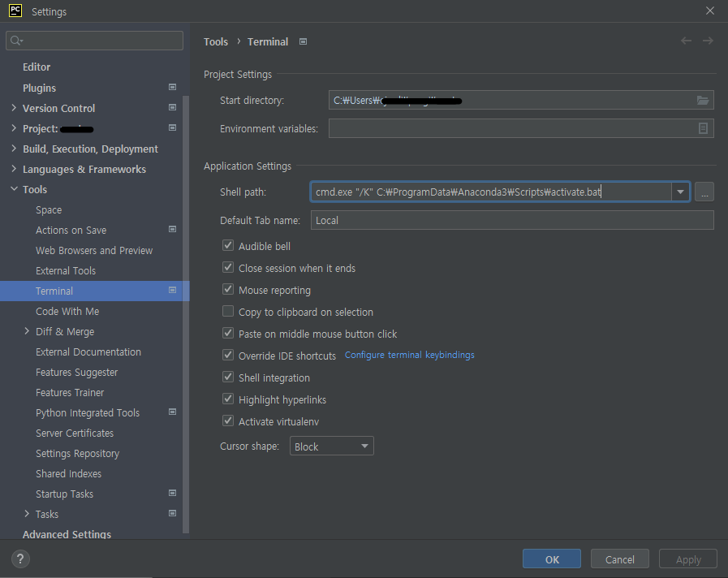The width and height of the screenshot is (728, 578).
Task: Open the Plugins settings page
Action: [x=40, y=88]
